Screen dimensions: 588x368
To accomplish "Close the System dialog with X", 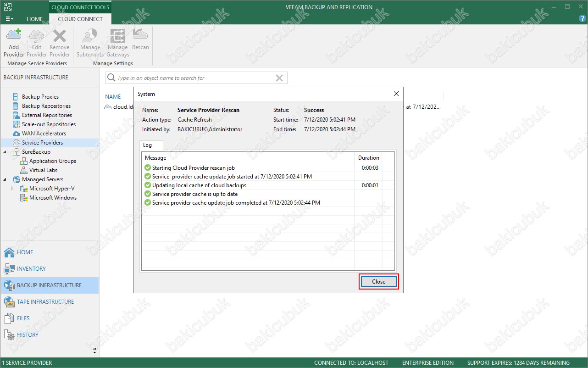I will point(396,94).
